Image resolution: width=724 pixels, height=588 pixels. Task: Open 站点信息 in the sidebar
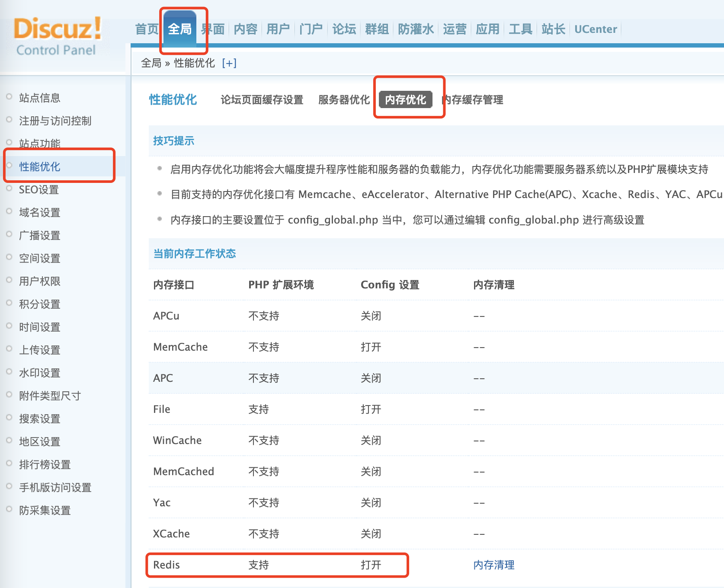[x=40, y=98]
